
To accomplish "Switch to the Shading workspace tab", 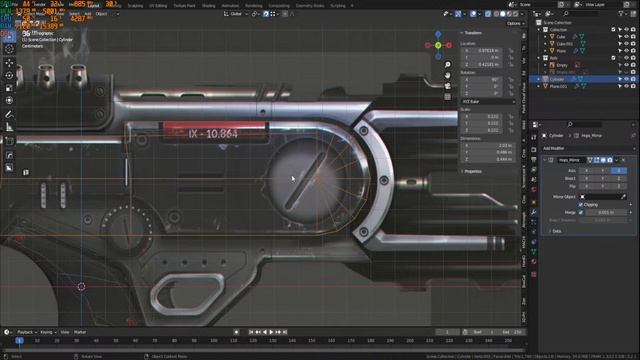I will (x=209, y=6).
